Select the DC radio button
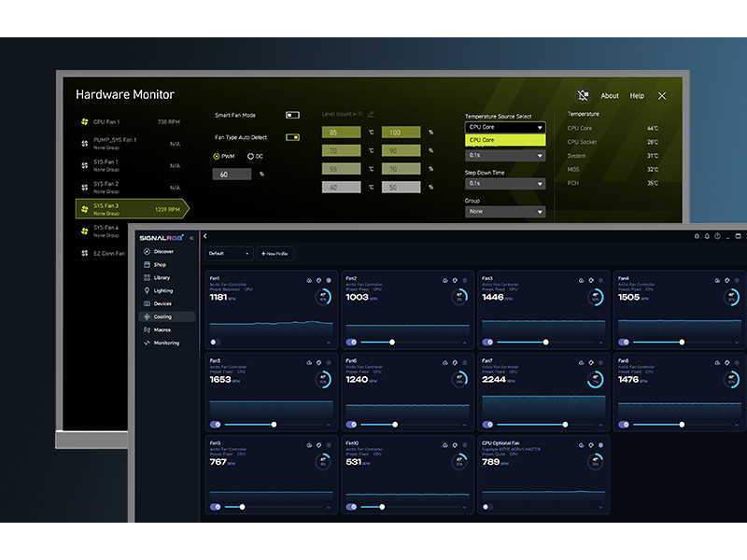Screen dimensions: 747x560 click(250, 156)
